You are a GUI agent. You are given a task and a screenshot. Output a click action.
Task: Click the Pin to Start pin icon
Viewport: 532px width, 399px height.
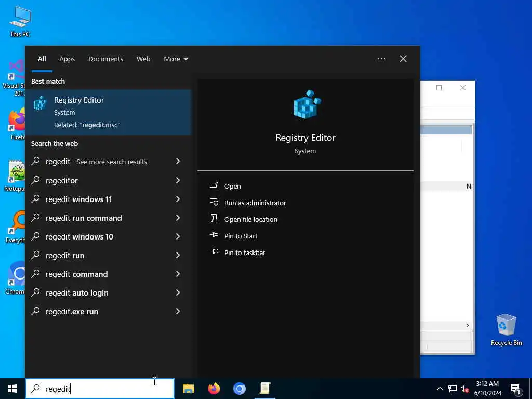(214, 235)
